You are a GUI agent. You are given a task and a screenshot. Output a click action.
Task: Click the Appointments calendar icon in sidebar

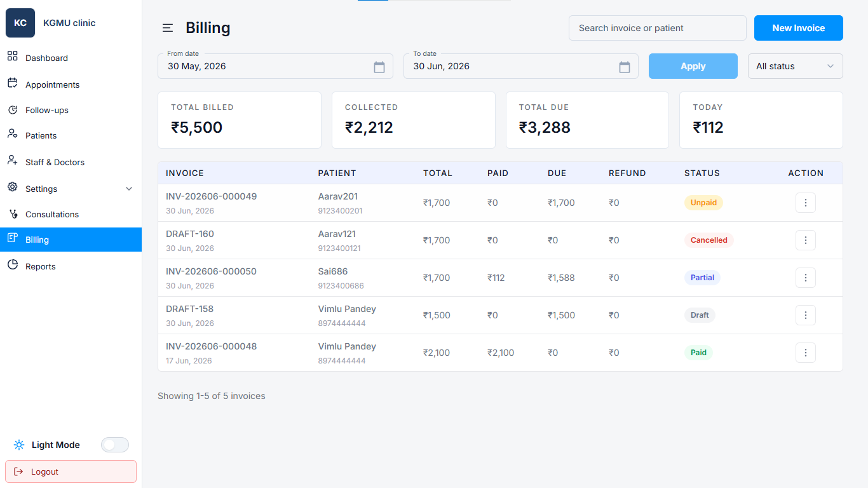coord(13,83)
